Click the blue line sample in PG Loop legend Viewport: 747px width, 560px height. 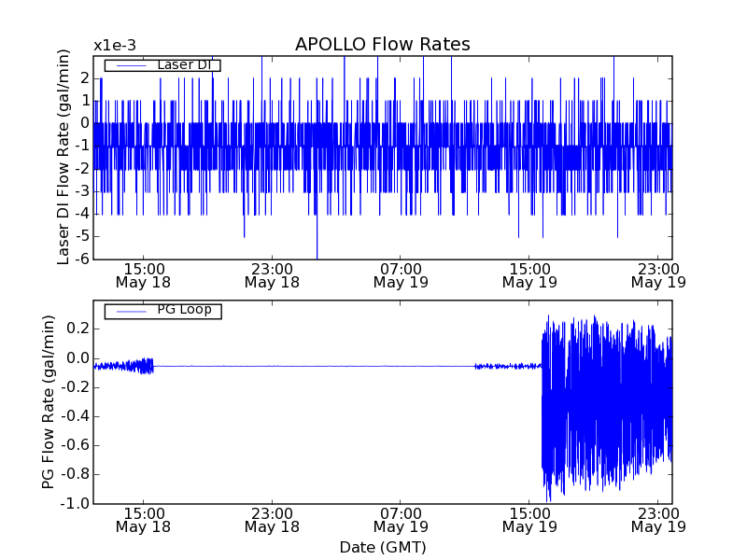click(x=129, y=311)
